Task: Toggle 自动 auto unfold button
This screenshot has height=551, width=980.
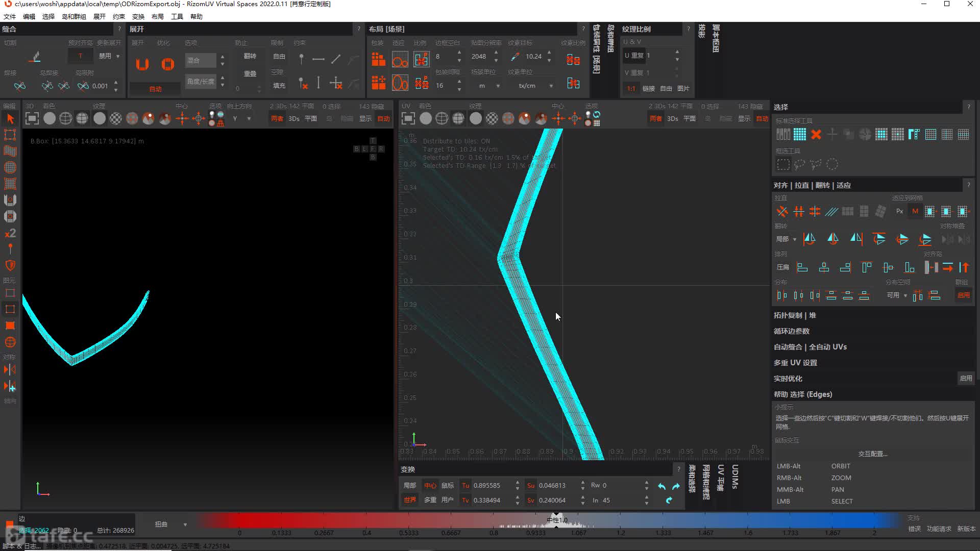Action: (x=155, y=89)
